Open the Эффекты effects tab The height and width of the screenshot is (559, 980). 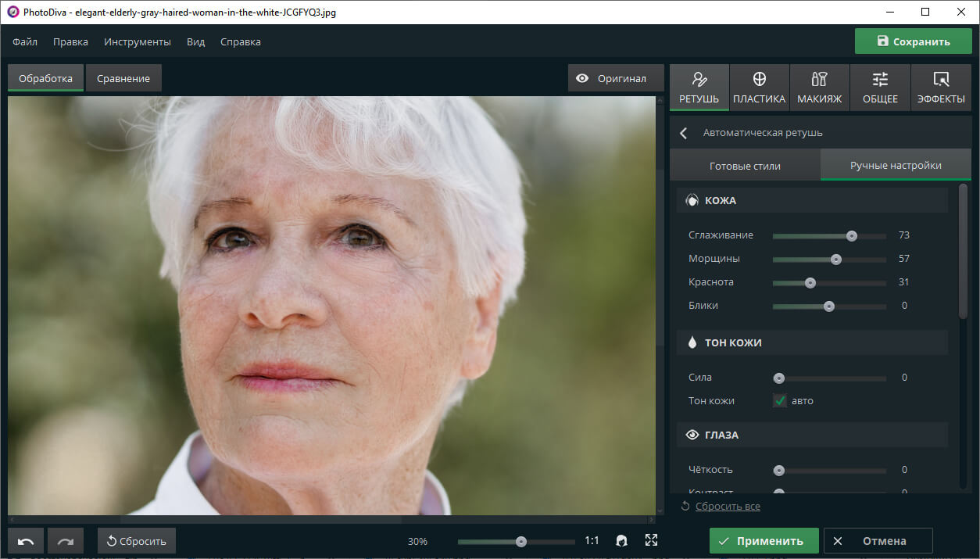[941, 87]
